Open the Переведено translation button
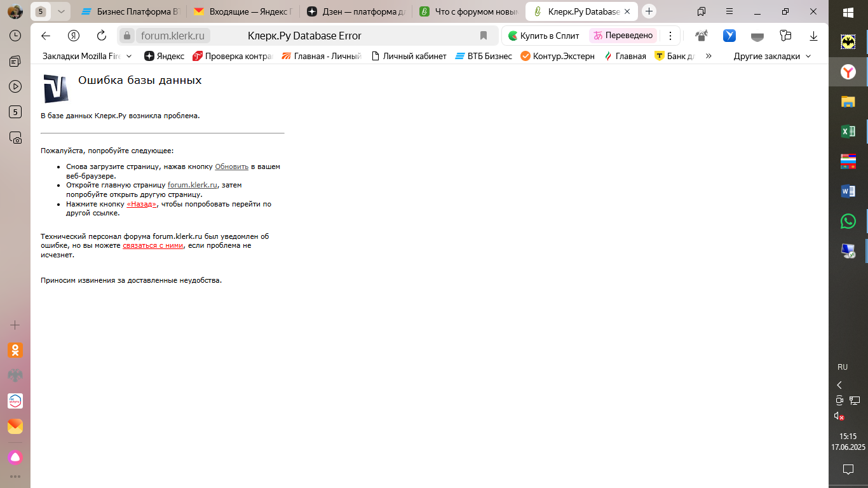This screenshot has width=868, height=488. [623, 36]
